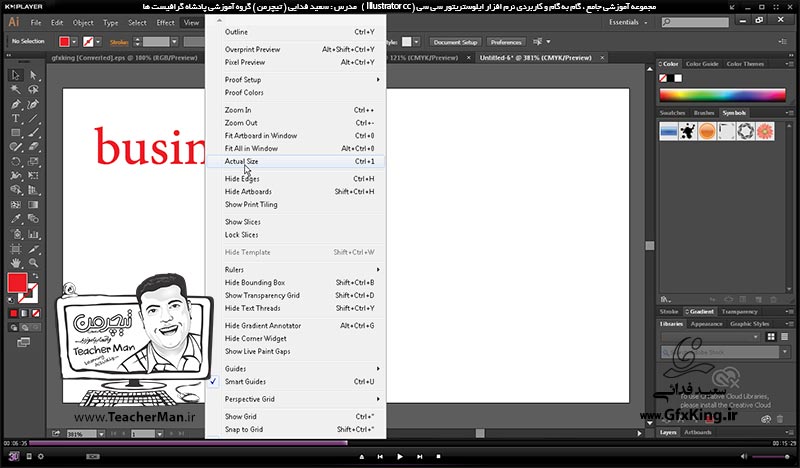Switch Libraries to list view
The height and width of the screenshot is (468, 800).
(784, 337)
